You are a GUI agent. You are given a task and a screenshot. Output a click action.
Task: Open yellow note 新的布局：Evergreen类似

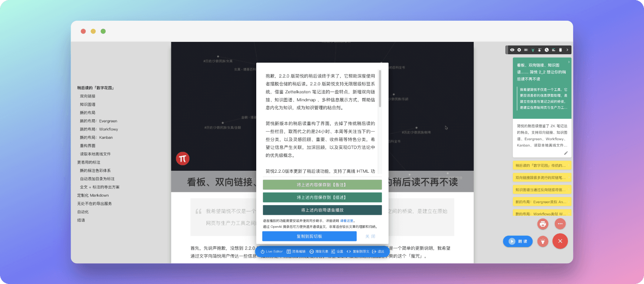[x=542, y=202]
